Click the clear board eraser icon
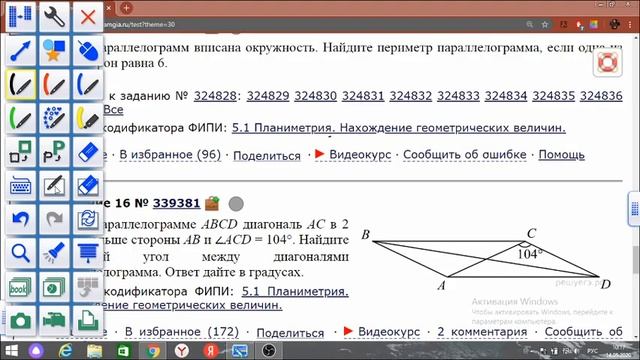Image resolution: width=640 pixels, height=360 pixels. 88,186
